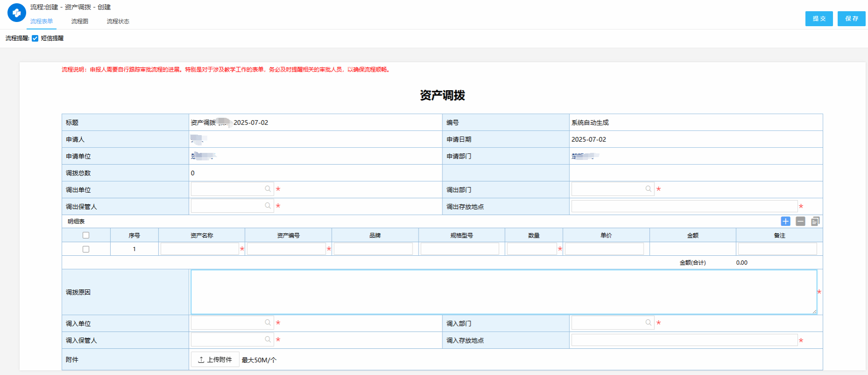Click the search icon in 调入部门 field
This screenshot has width=868, height=375.
click(648, 323)
